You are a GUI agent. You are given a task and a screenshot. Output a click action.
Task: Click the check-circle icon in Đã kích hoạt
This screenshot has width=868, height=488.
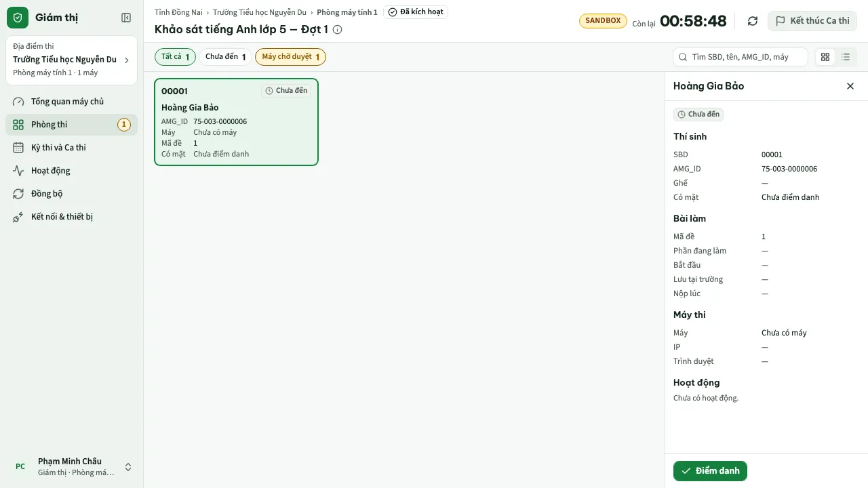(x=393, y=12)
